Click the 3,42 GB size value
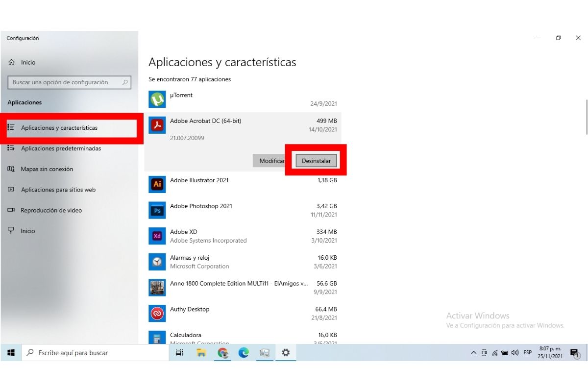 (327, 206)
